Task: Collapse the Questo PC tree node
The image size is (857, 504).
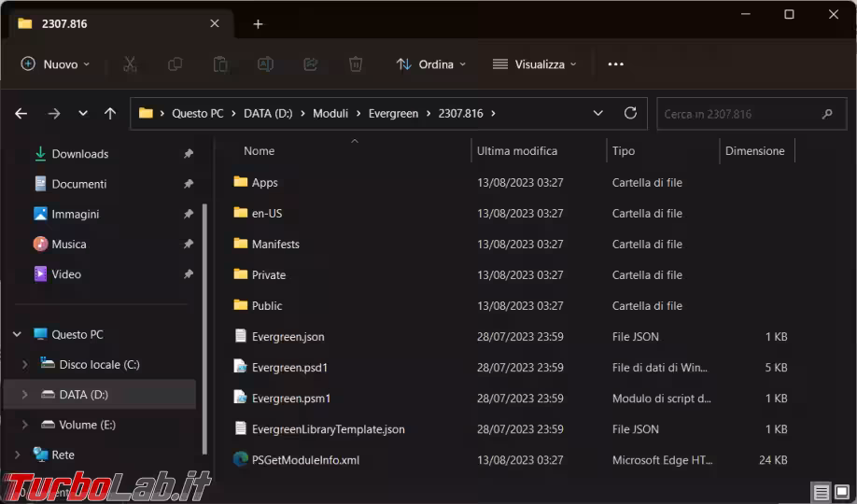Action: tap(17, 334)
